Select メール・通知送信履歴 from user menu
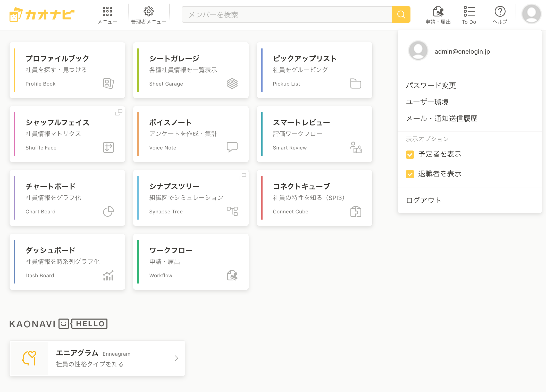The image size is (546, 392). tap(442, 118)
